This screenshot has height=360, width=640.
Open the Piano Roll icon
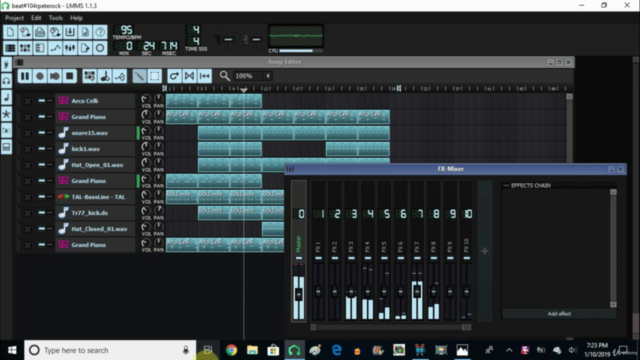[40, 48]
